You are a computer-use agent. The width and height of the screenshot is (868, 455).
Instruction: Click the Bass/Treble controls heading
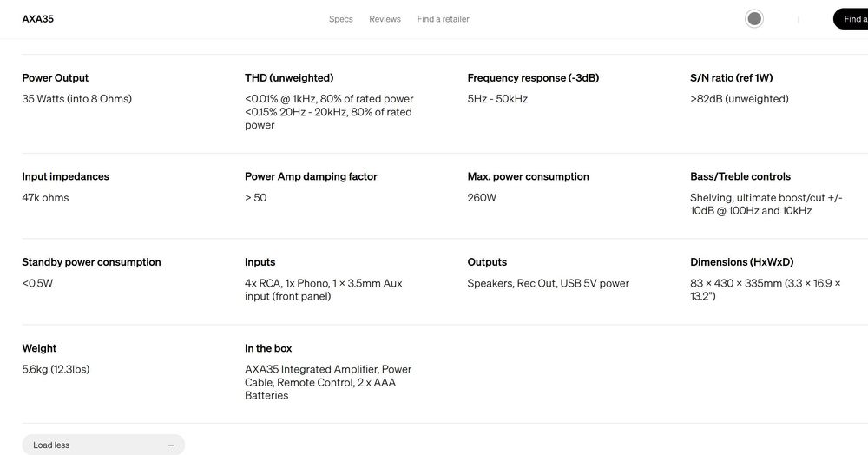(x=740, y=176)
